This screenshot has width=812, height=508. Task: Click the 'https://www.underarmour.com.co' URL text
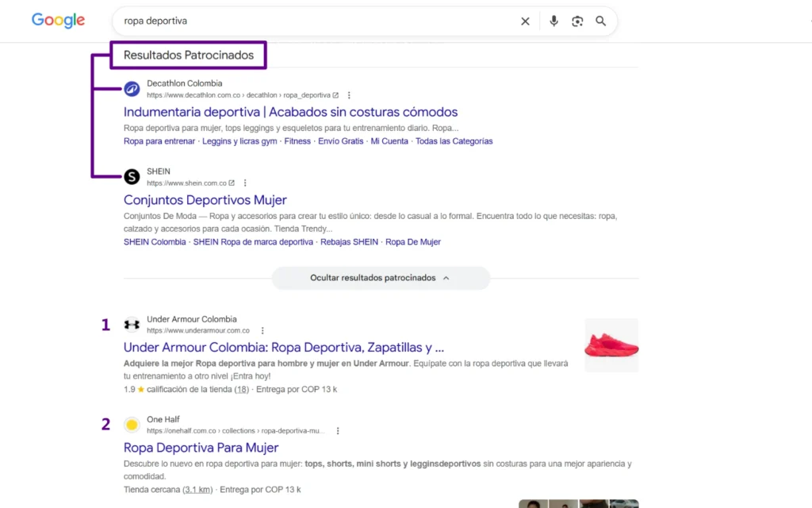tap(197, 331)
